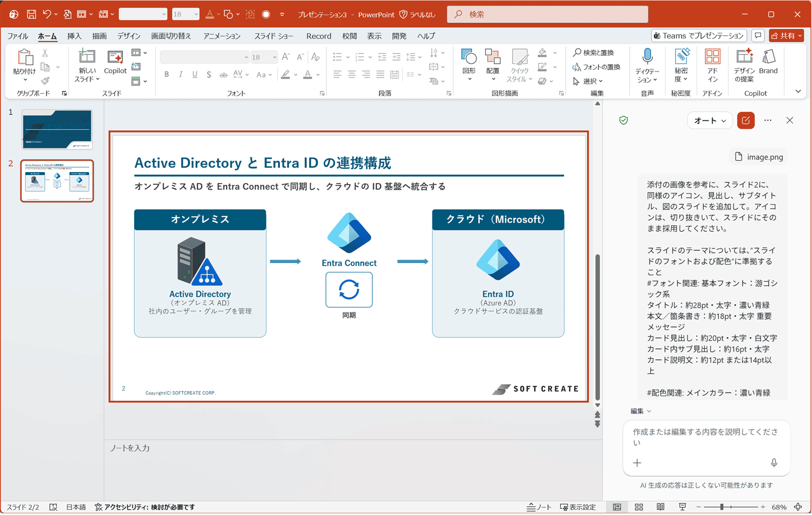Open Add-ins (アドイン)
The height and width of the screenshot is (515, 812).
712,65
